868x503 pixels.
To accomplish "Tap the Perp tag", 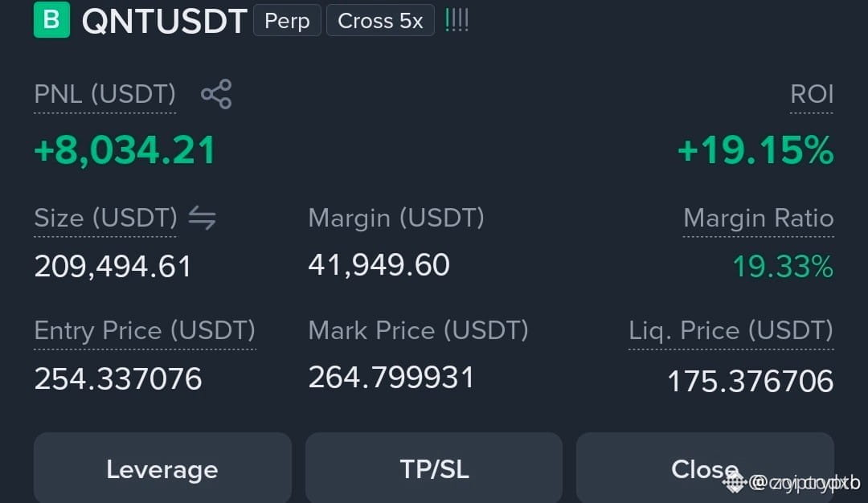I will [287, 20].
